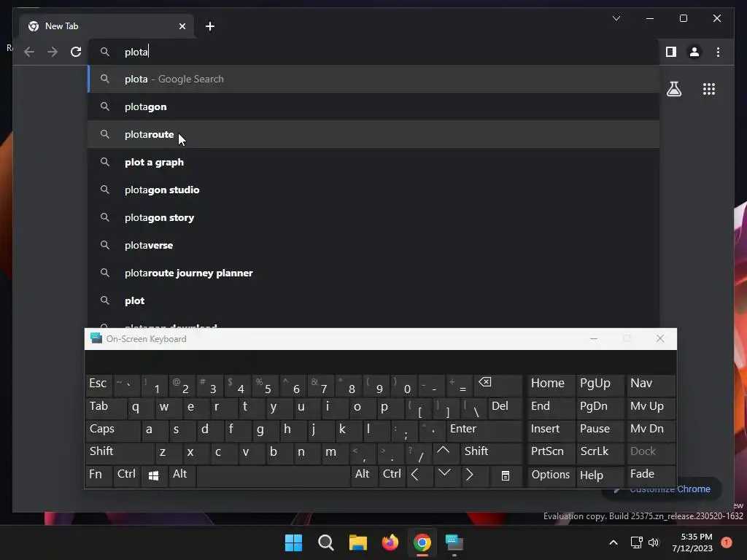747x560 pixels.
Task: Toggle the left Ctrl key
Action: 126,475
